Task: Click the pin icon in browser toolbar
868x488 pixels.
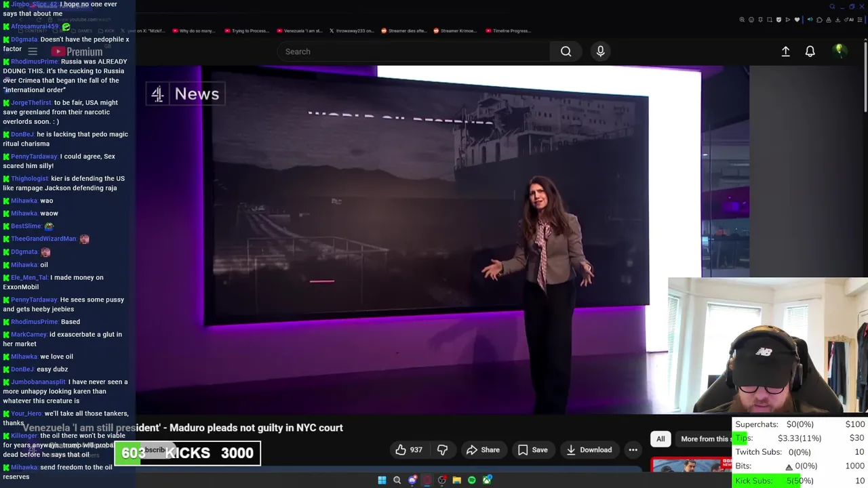Action: point(760,20)
